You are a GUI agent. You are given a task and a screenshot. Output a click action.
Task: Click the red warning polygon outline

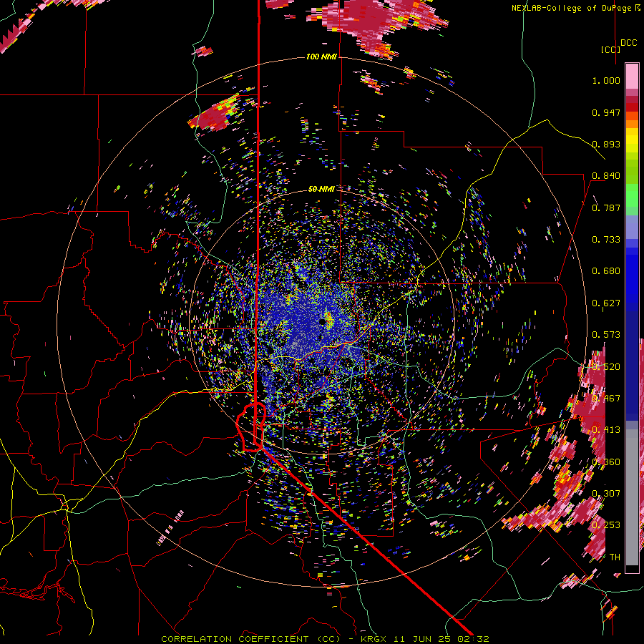[251, 427]
